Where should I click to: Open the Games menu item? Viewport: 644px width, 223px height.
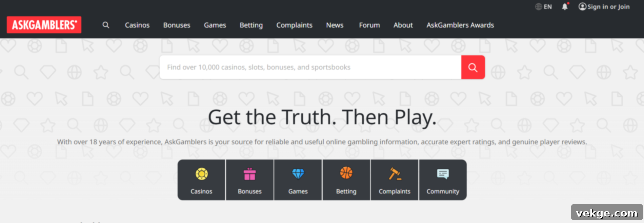(x=215, y=25)
